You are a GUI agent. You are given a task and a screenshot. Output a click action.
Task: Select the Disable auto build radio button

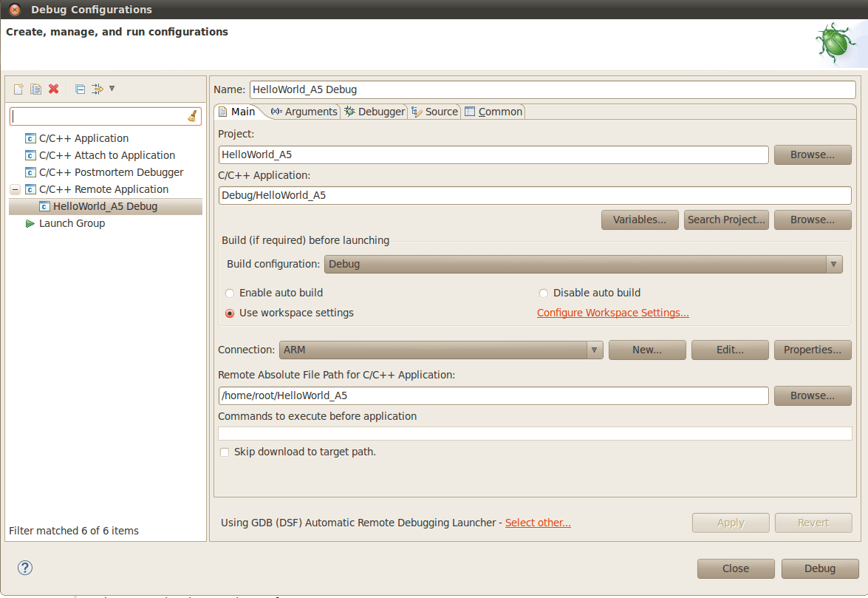point(544,293)
